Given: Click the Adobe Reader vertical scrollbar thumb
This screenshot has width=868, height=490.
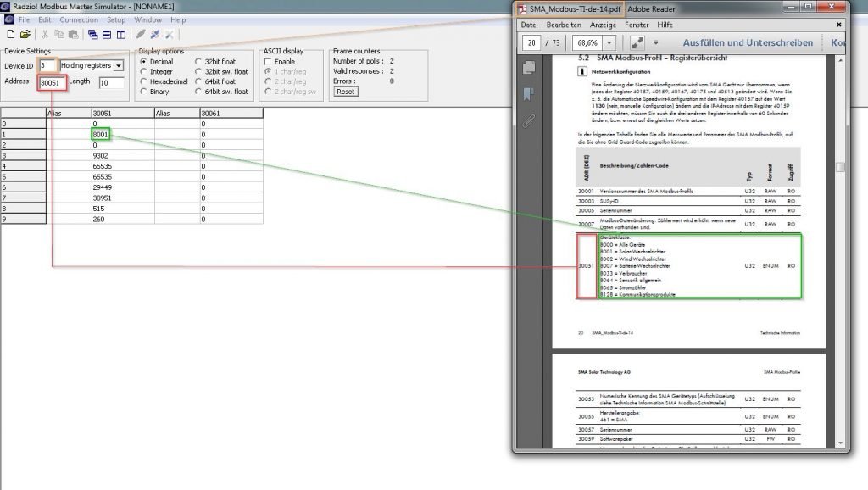Looking at the screenshot, I should [840, 167].
